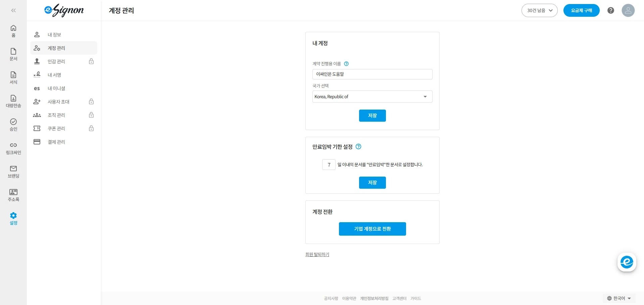
Task: Click the help question mark in header
Action: click(x=611, y=10)
